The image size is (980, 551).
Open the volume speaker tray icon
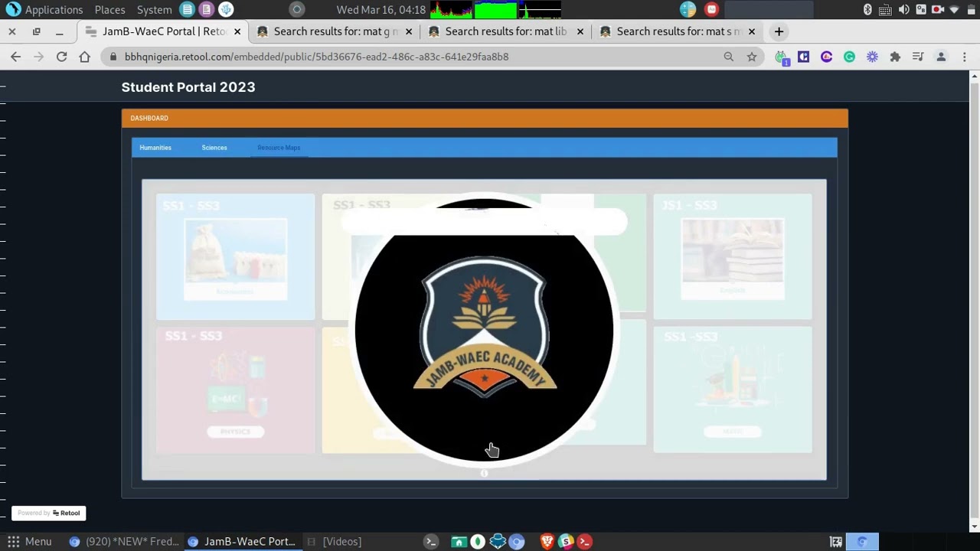click(903, 9)
